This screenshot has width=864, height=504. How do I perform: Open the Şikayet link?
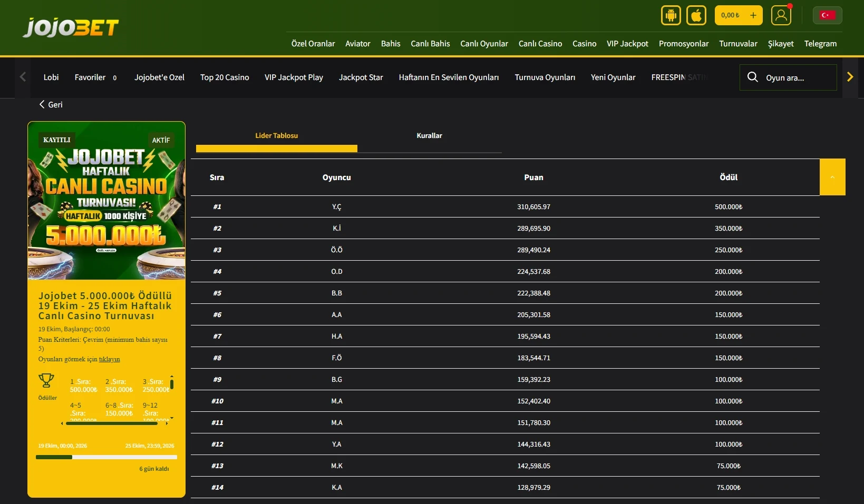[781, 44]
